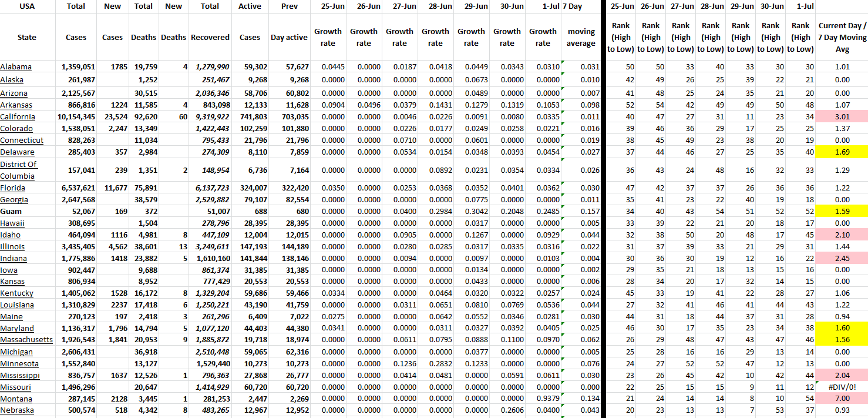Select California's total cases cell 10,154,345
The image size is (868, 418).
76,117
